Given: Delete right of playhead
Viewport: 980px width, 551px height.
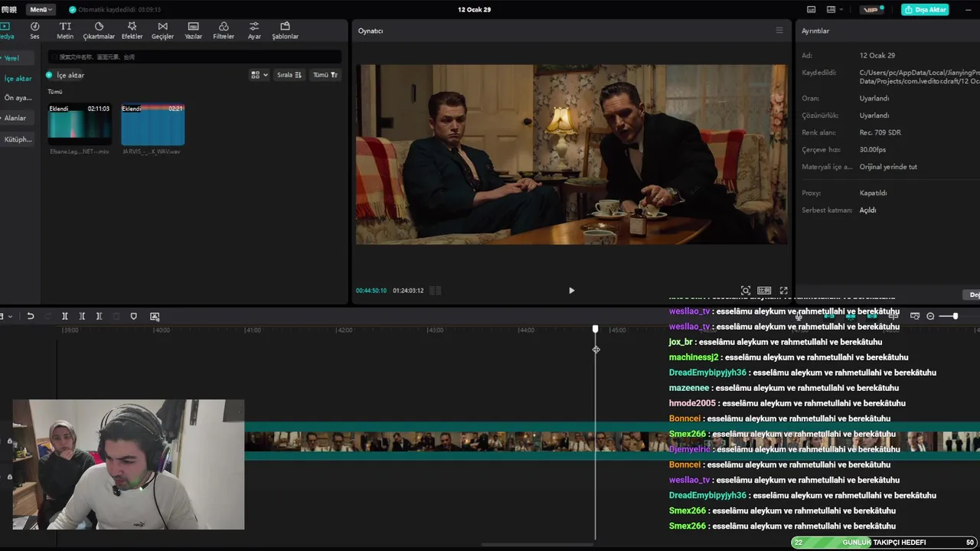Looking at the screenshot, I should 99,316.
